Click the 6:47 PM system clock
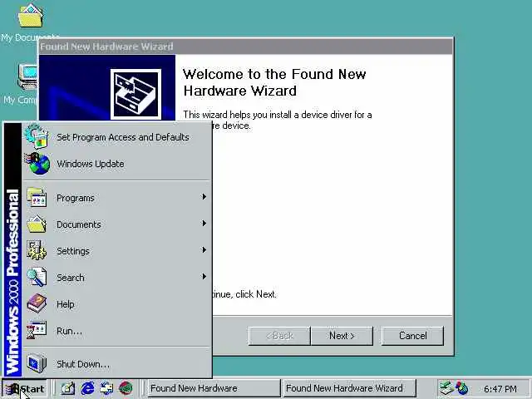 pyautogui.click(x=500, y=389)
